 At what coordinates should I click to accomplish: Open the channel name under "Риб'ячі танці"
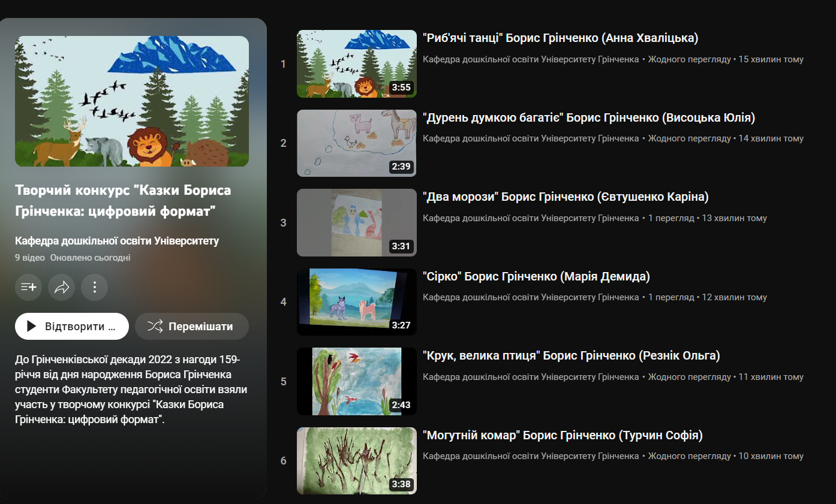coord(530,59)
